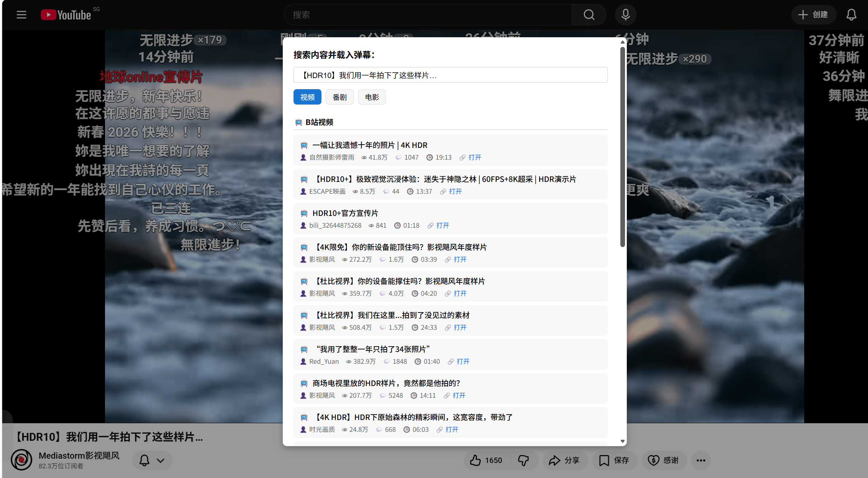Select result 【4K HDR】HDR下原始森林的精彩瞬间

tap(412, 417)
